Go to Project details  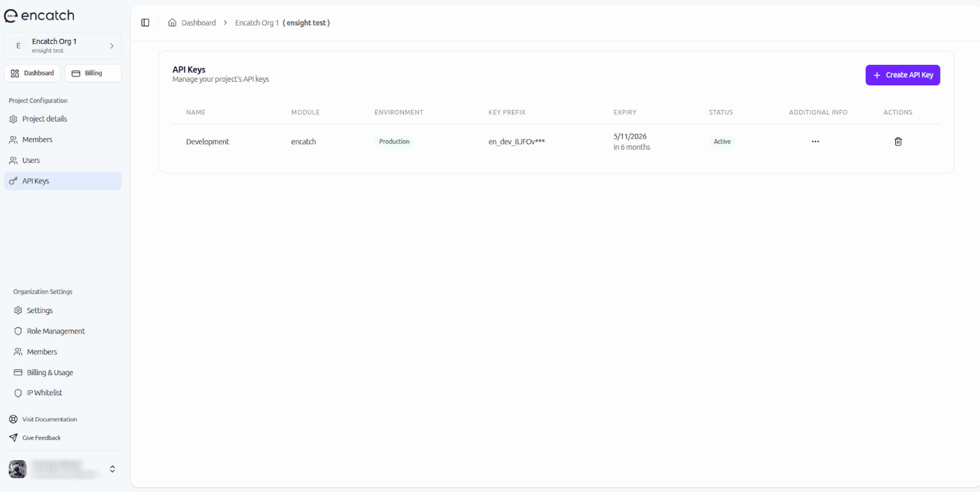[x=44, y=119]
